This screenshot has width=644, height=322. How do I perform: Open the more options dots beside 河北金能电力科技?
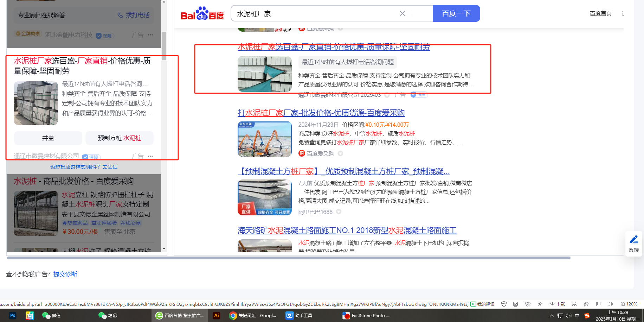[150, 35]
